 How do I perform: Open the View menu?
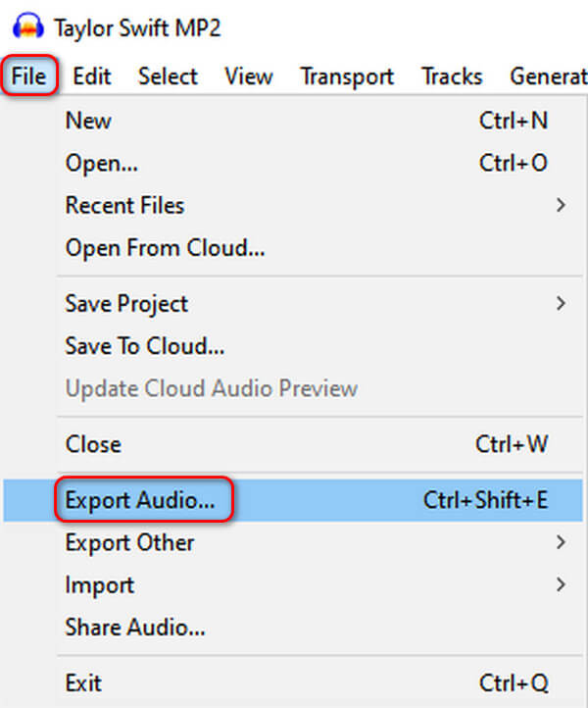tap(248, 76)
